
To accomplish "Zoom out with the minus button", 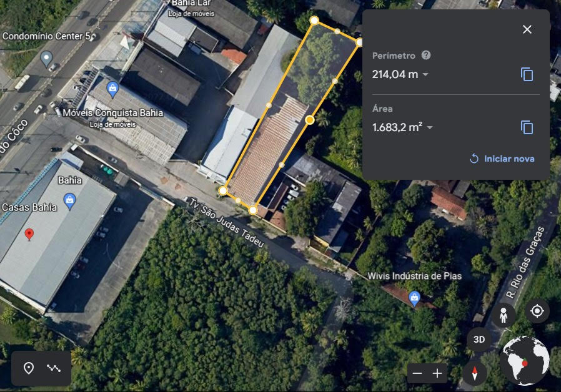I will [417, 373].
